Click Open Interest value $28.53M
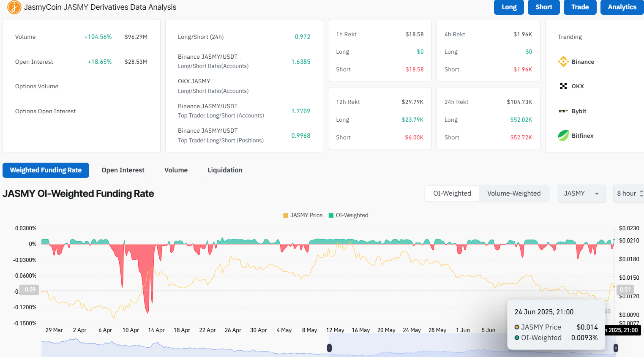 click(136, 62)
